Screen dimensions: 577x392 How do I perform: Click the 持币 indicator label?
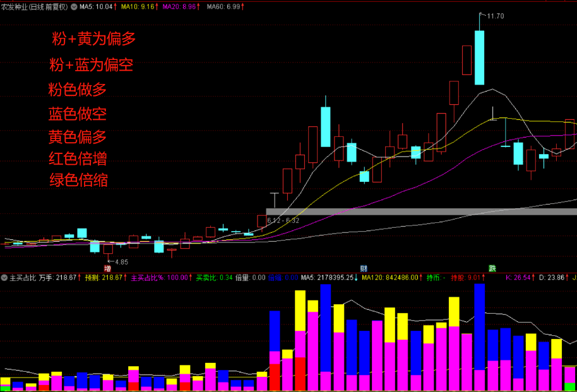[436, 278]
